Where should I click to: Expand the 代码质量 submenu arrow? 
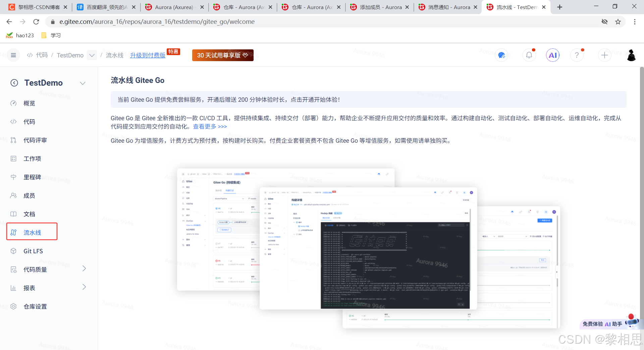point(84,268)
